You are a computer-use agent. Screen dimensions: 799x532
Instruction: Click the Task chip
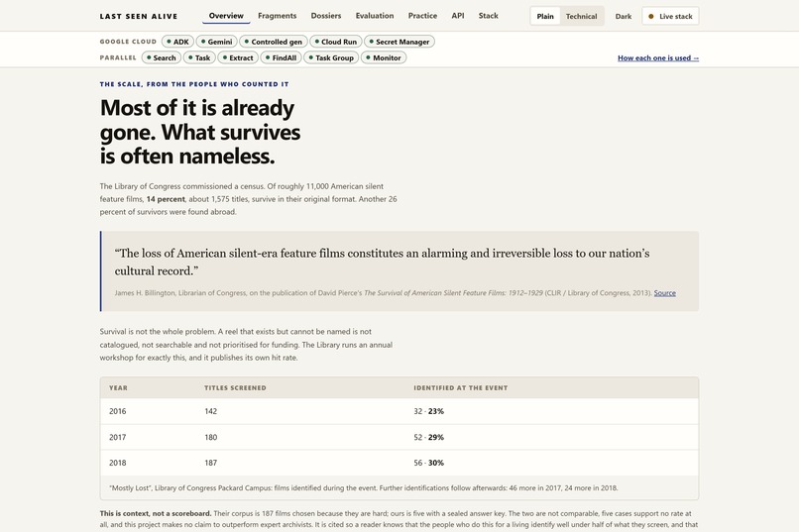[x=199, y=57]
